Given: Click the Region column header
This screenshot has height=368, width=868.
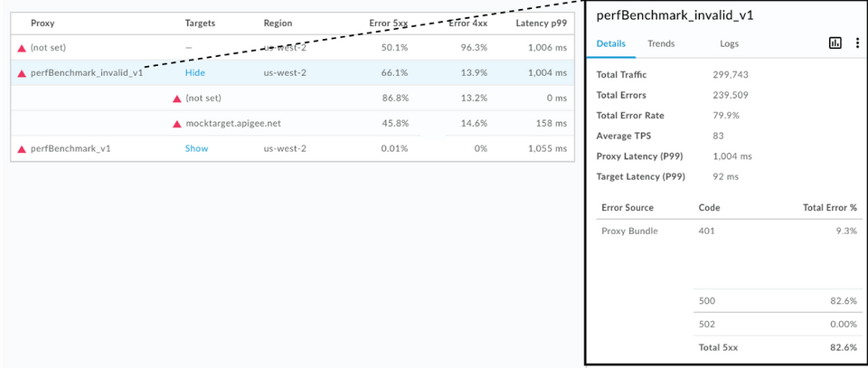Looking at the screenshot, I should click(278, 23).
